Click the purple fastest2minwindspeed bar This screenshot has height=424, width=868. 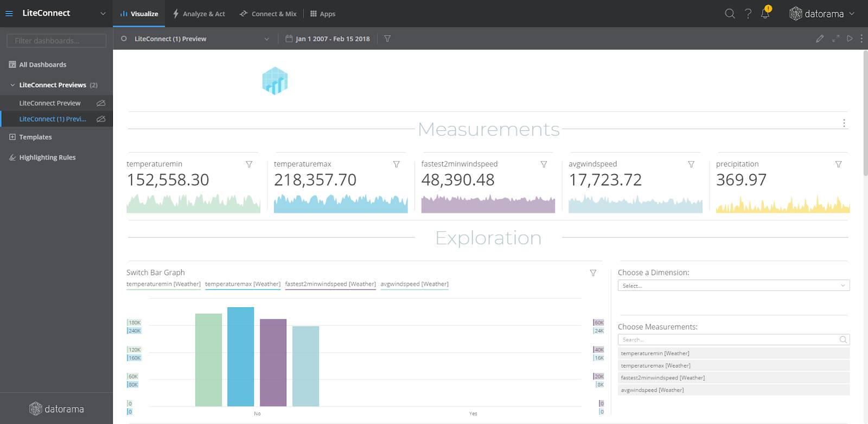tap(273, 363)
